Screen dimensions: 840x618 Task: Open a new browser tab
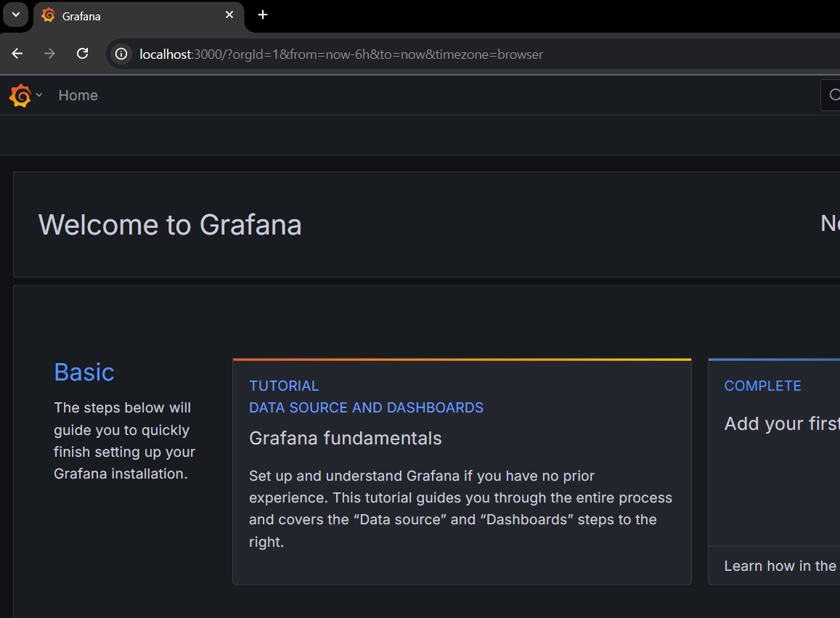(263, 15)
